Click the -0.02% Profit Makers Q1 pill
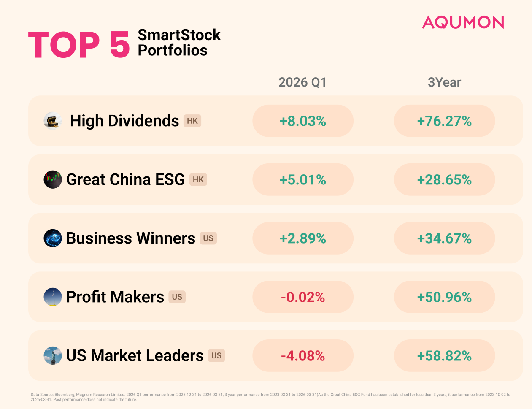532x409 pixels. (303, 297)
